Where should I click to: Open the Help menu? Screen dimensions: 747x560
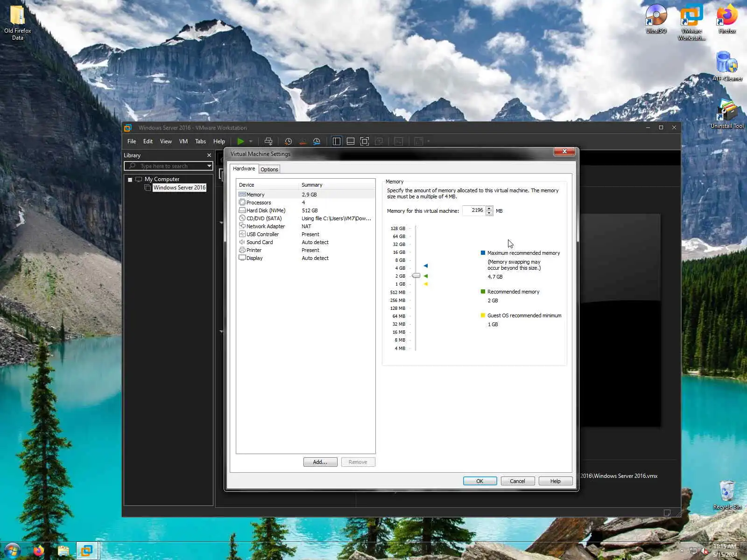click(x=219, y=141)
